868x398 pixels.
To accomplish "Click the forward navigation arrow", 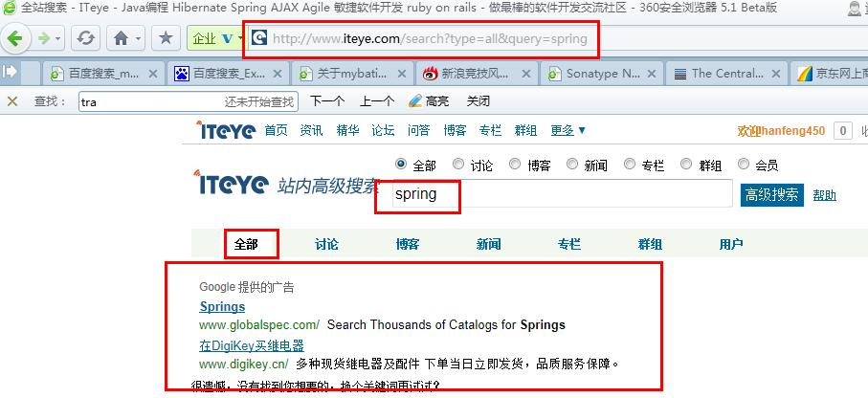I will [43, 38].
